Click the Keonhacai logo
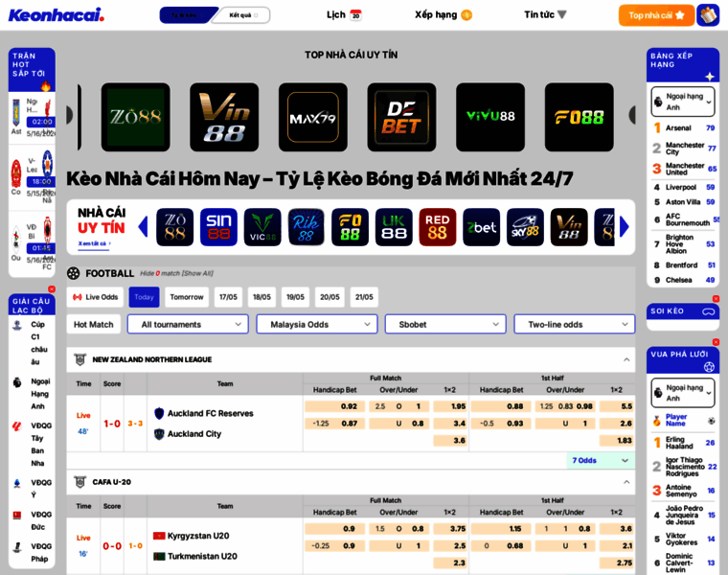Screen dimensions: 728x575 pyautogui.click(x=57, y=15)
